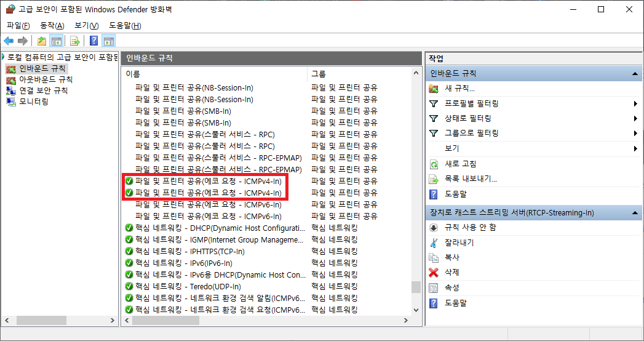Toggle the console tree pane toolbar icon
The width and height of the screenshot is (644, 341).
(x=56, y=41)
